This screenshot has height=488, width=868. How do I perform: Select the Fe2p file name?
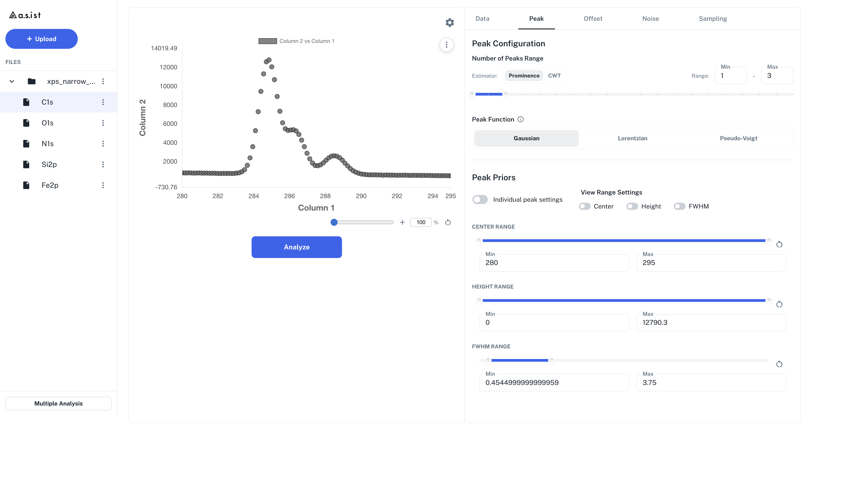point(50,185)
